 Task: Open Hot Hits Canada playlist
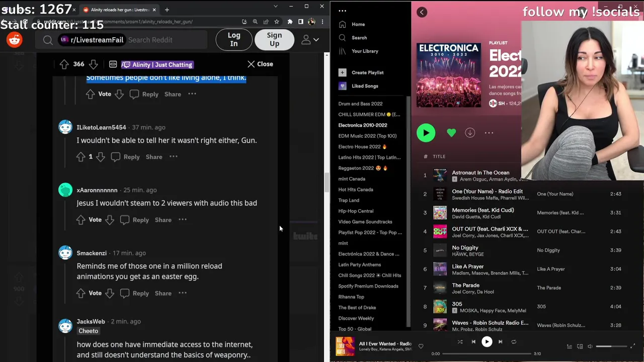[x=356, y=190]
